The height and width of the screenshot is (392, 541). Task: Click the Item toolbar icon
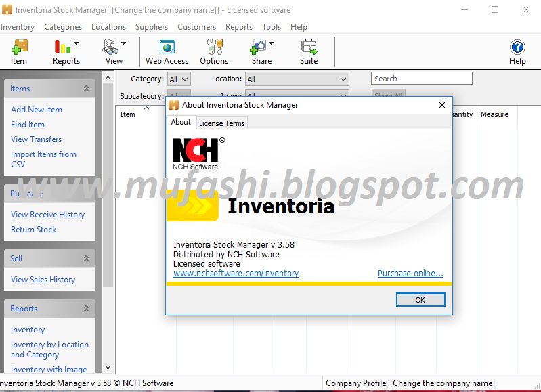[19, 47]
